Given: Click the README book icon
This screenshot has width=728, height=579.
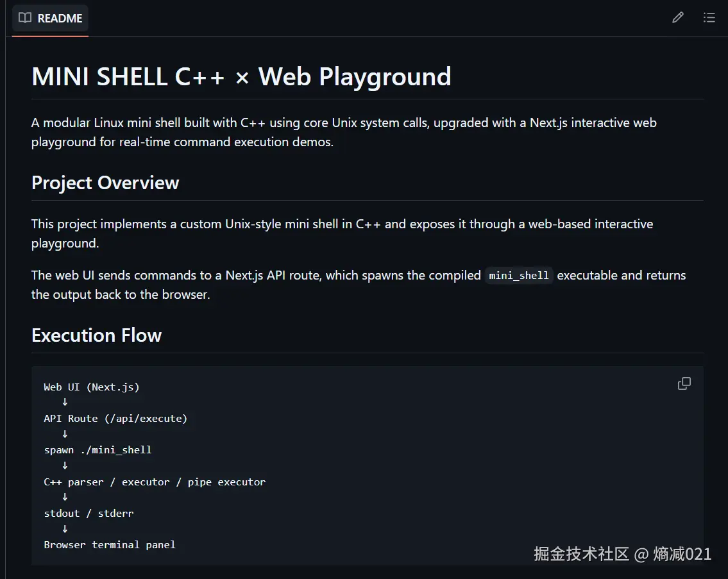Looking at the screenshot, I should point(25,18).
